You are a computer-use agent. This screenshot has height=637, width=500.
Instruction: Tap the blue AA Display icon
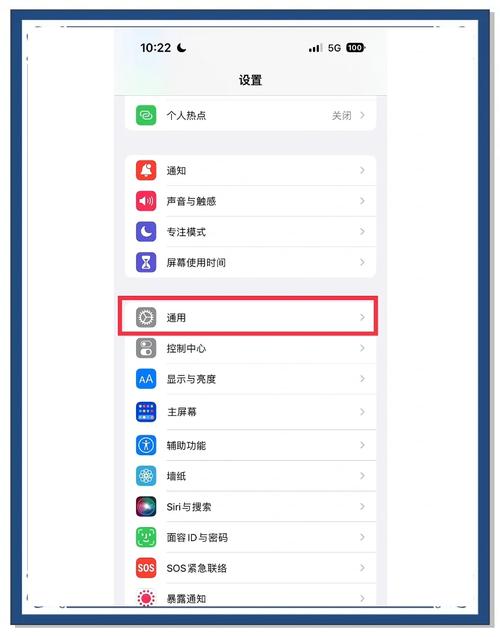pyautogui.click(x=146, y=379)
